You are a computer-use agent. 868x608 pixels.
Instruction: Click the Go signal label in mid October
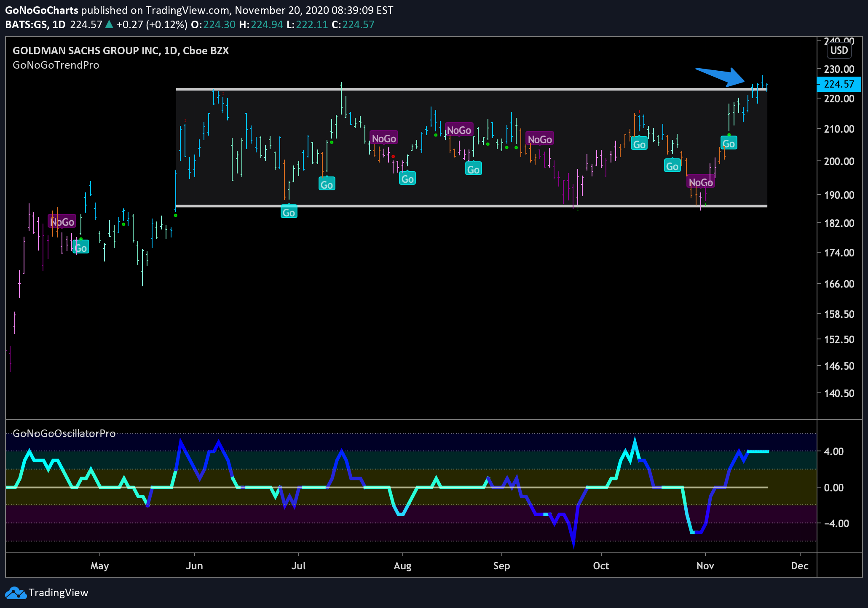coord(639,144)
